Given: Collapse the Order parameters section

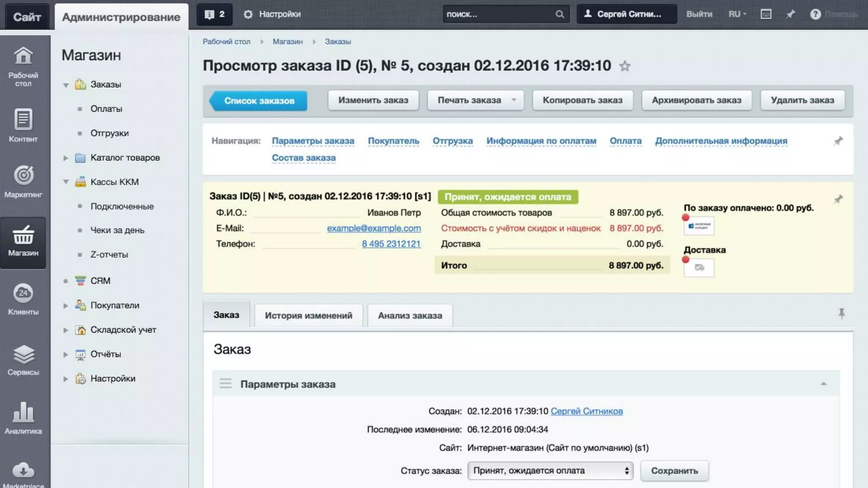Looking at the screenshot, I should coord(823,384).
